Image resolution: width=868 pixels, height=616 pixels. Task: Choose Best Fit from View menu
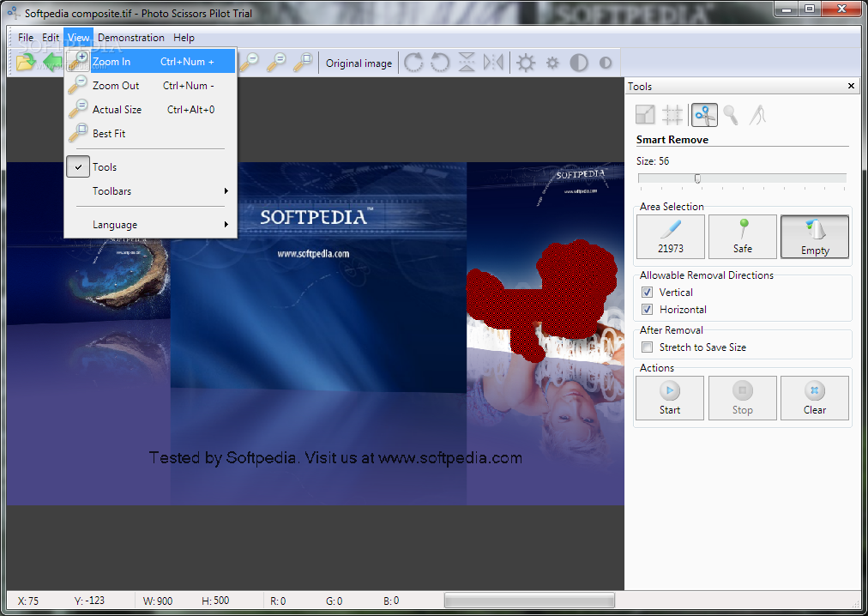[x=151, y=133]
